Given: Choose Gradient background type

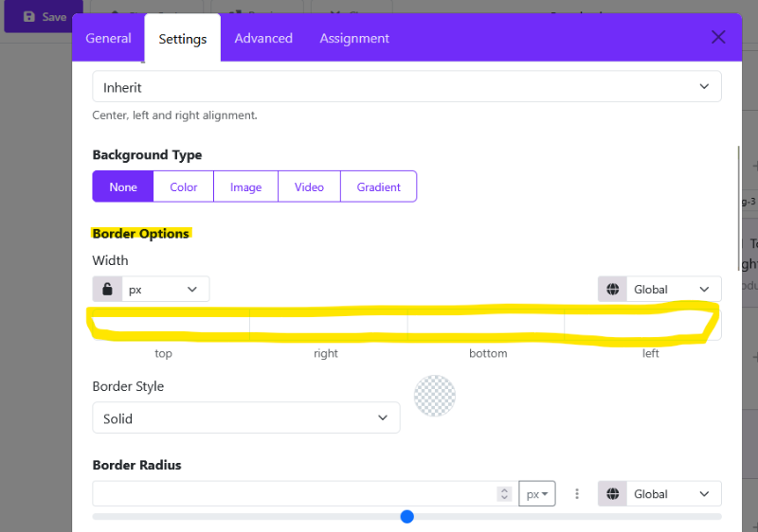Looking at the screenshot, I should [x=378, y=187].
